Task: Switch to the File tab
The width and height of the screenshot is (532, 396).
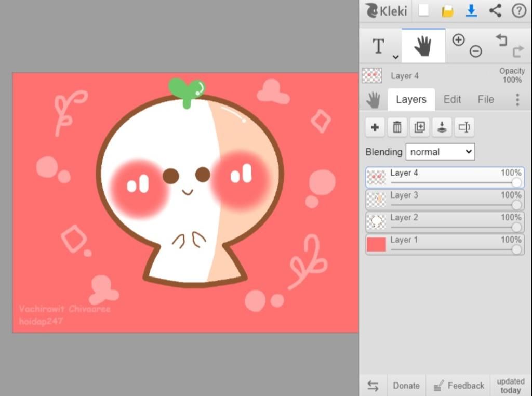Action: click(x=486, y=99)
